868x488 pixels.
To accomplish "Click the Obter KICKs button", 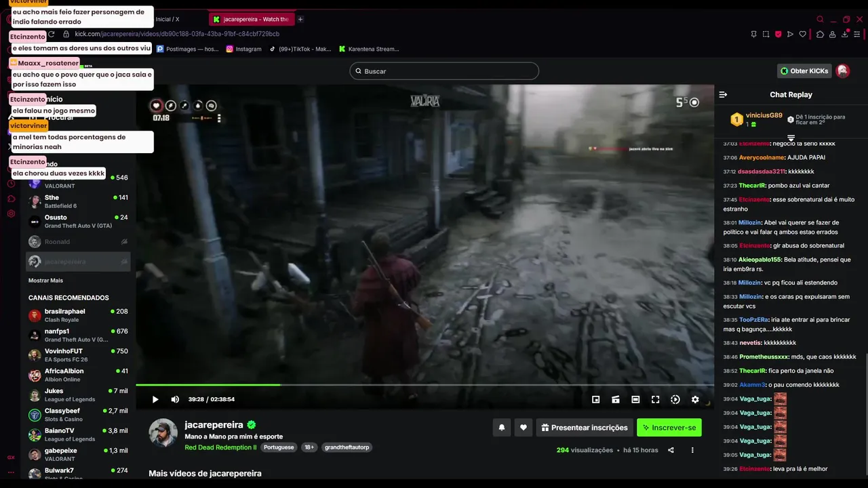I will click(804, 71).
